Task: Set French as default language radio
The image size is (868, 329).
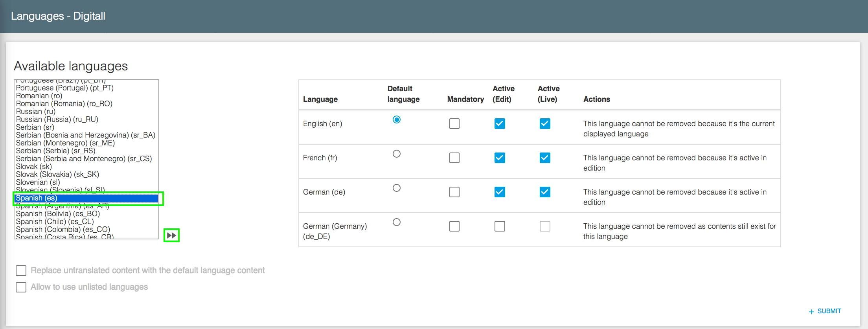Action: (397, 154)
